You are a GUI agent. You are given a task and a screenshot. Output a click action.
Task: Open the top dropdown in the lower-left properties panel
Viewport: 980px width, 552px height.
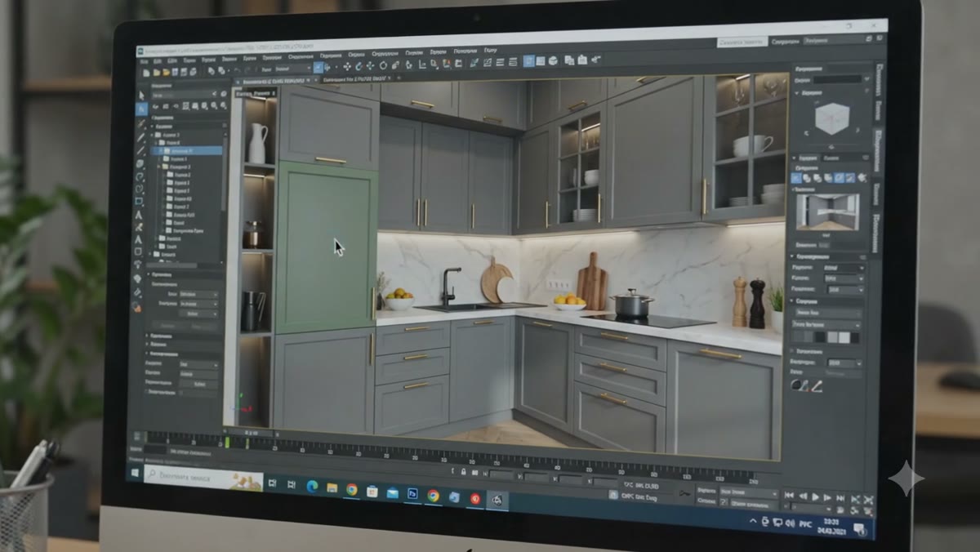[x=198, y=294]
